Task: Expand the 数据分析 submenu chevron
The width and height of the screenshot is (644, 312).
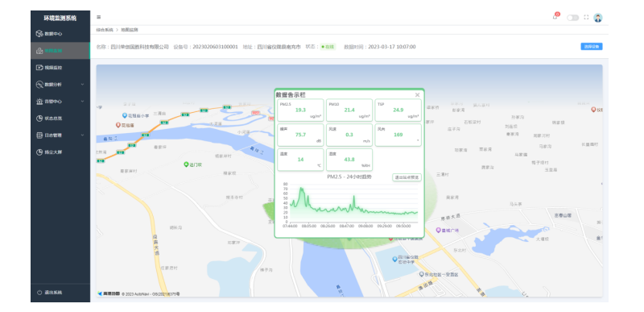Action: tap(82, 85)
